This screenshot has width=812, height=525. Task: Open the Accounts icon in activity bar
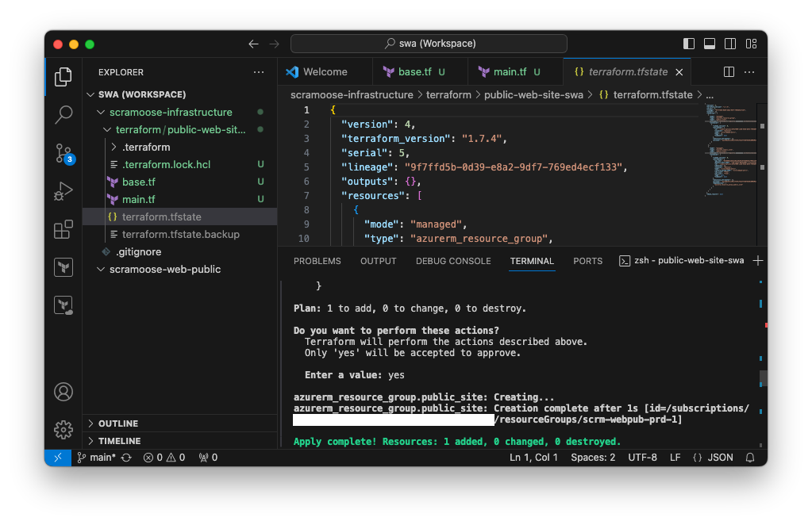tap(63, 392)
